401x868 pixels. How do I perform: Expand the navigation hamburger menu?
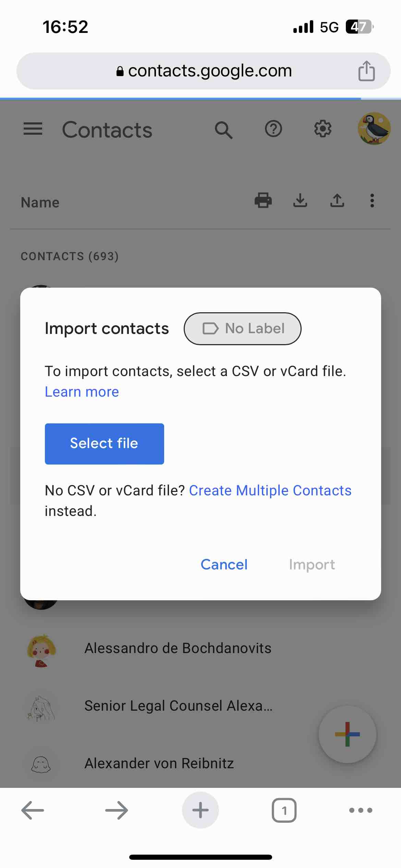pyautogui.click(x=33, y=130)
